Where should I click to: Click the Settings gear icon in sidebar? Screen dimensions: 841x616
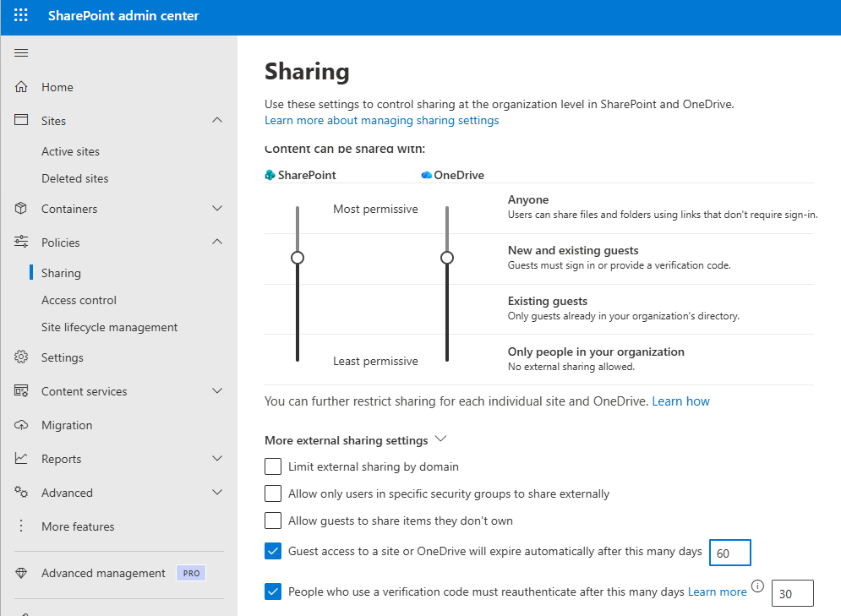pyautogui.click(x=22, y=357)
